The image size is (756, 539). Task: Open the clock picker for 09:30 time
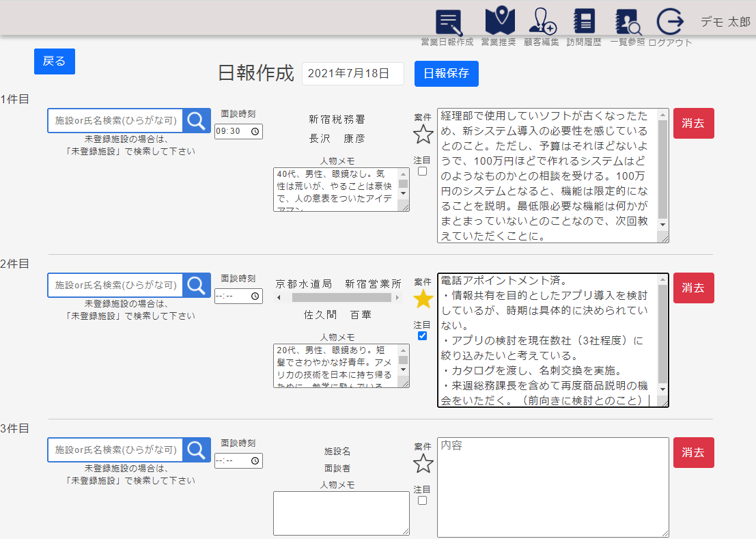[255, 132]
